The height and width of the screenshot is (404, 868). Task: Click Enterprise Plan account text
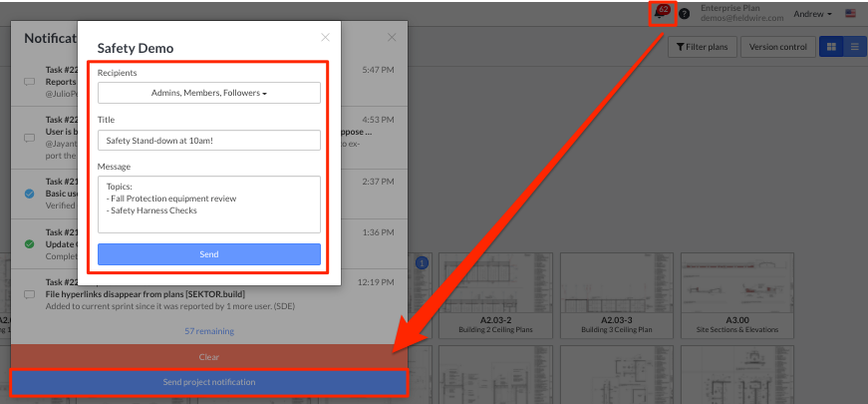[x=730, y=8]
